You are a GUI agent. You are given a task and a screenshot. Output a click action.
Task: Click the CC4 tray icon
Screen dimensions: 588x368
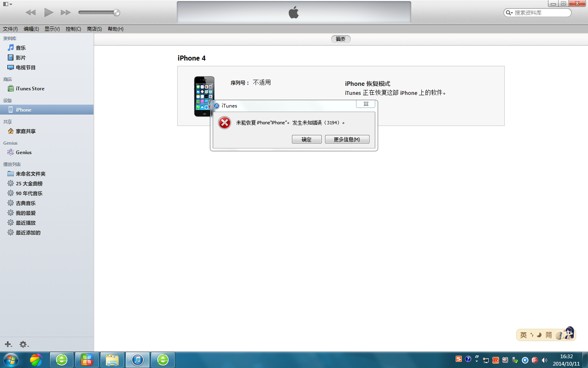[496, 360]
